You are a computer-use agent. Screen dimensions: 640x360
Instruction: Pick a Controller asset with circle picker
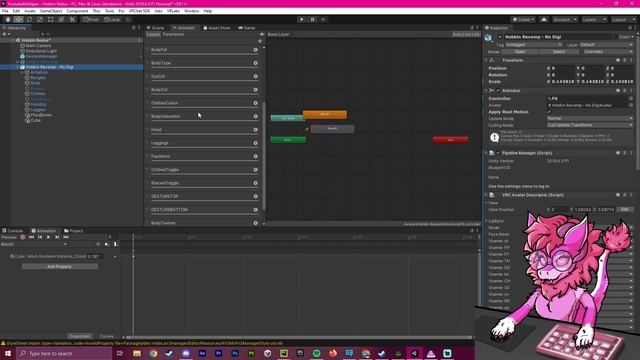pyautogui.click(x=631, y=99)
